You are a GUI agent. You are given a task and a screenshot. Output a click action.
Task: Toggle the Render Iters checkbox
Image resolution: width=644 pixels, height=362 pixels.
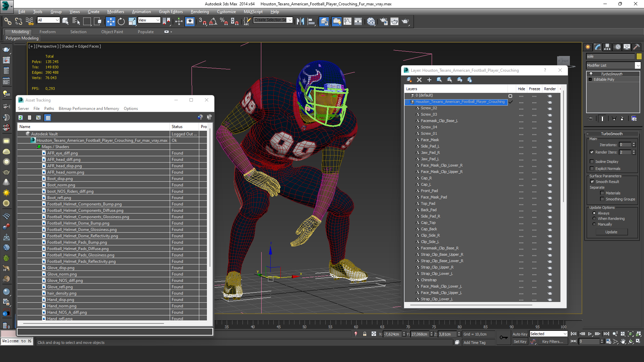(592, 152)
